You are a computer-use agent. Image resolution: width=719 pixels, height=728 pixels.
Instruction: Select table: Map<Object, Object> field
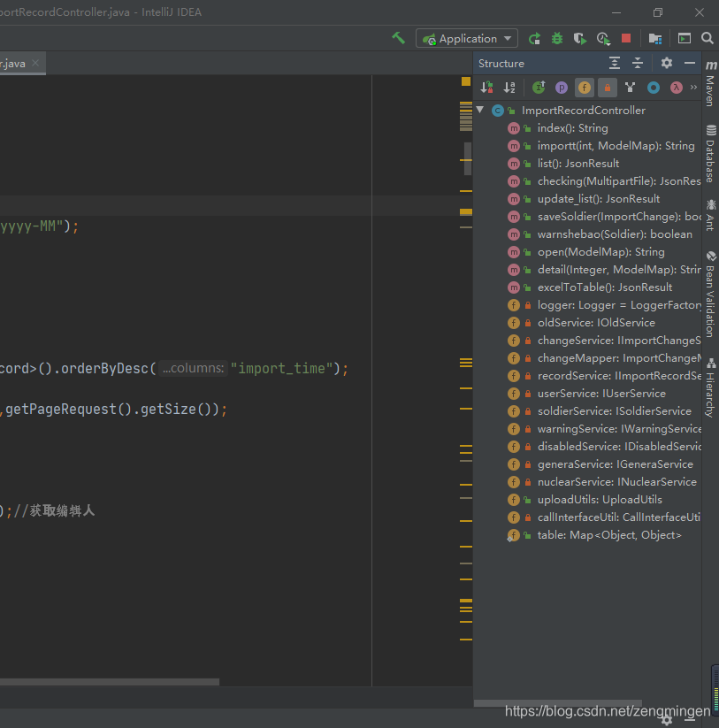(x=609, y=535)
